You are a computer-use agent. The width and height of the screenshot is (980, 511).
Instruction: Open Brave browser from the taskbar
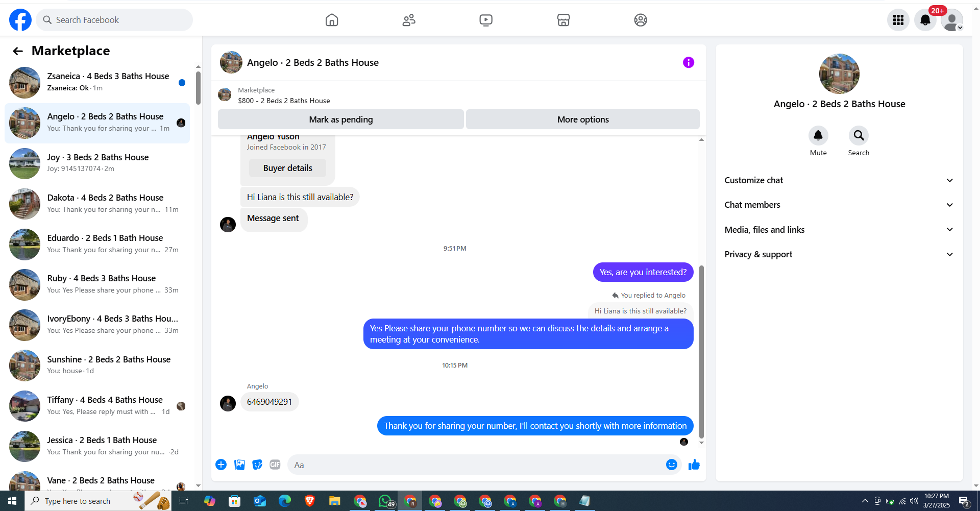[x=310, y=501]
